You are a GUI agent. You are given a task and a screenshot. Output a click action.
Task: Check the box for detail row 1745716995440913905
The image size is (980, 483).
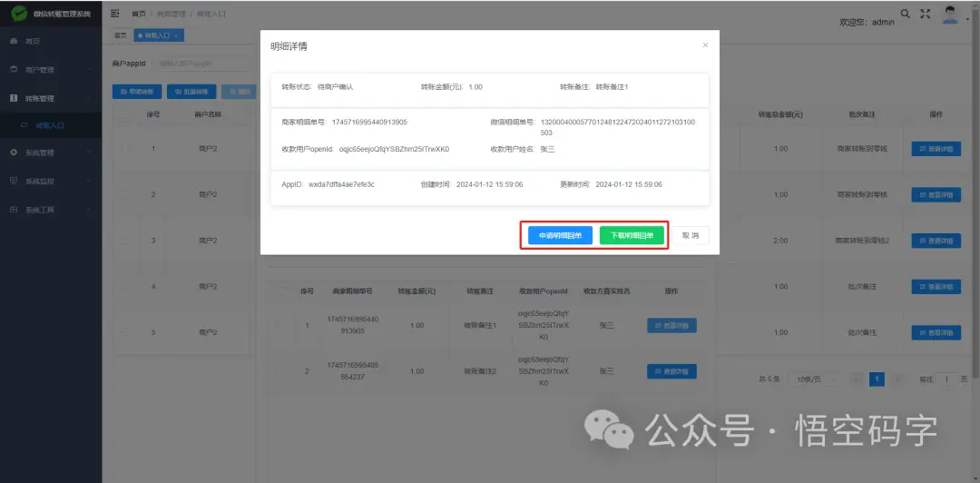(280, 325)
